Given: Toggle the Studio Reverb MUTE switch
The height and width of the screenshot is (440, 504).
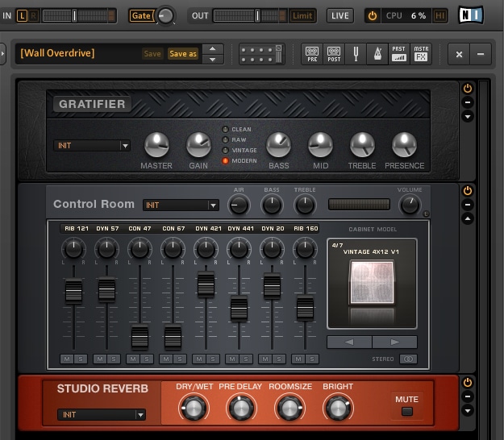Looking at the screenshot, I should (x=406, y=412).
